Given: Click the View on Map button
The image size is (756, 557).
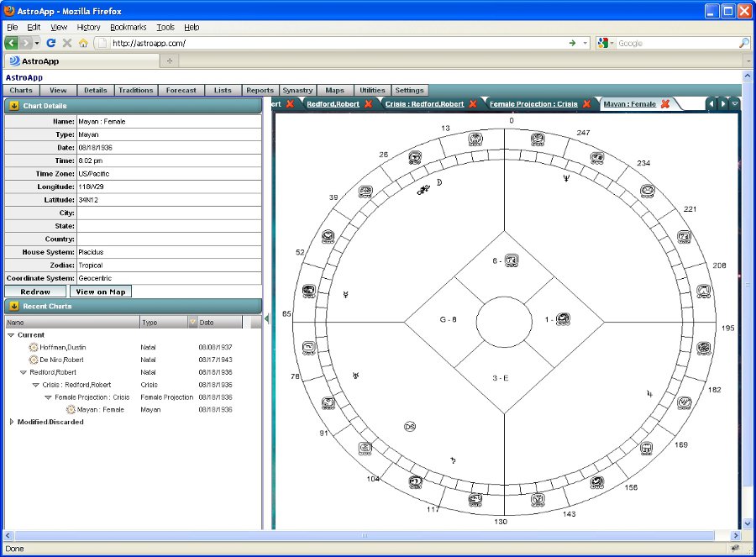Looking at the screenshot, I should (100, 292).
